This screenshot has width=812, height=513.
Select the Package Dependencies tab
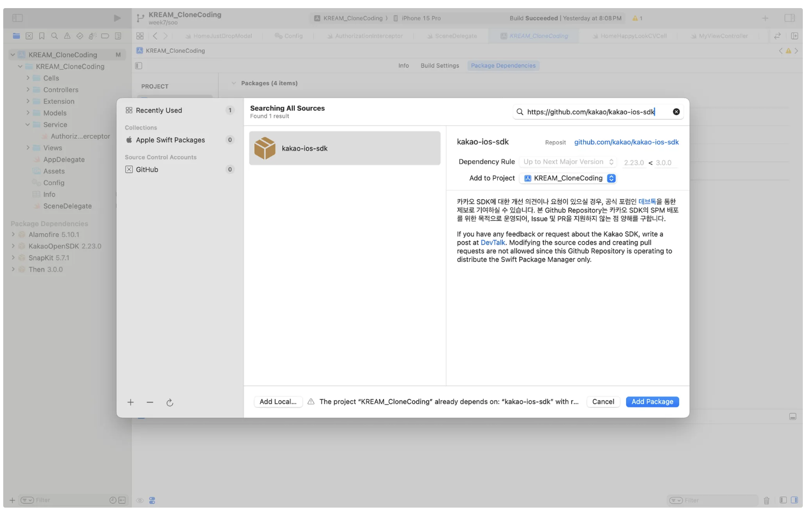point(503,65)
